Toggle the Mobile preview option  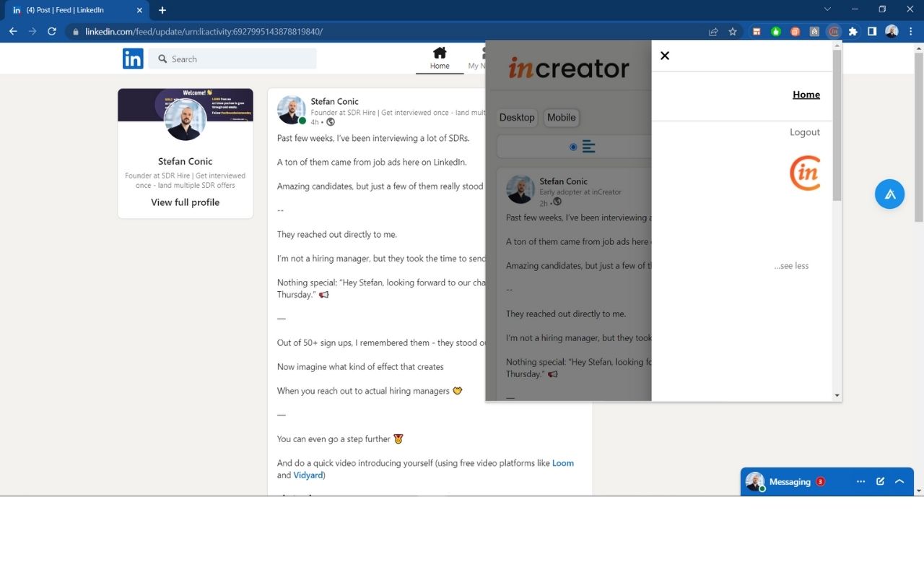tap(561, 117)
